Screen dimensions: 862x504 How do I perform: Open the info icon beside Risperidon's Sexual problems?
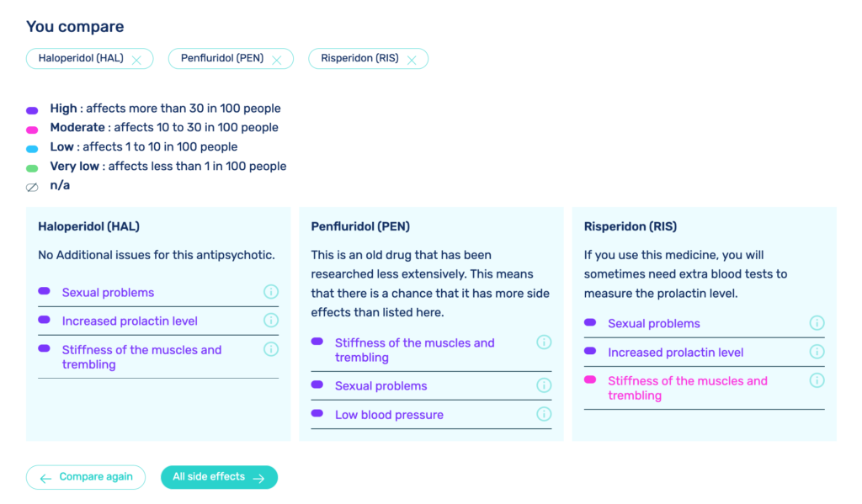click(x=817, y=322)
